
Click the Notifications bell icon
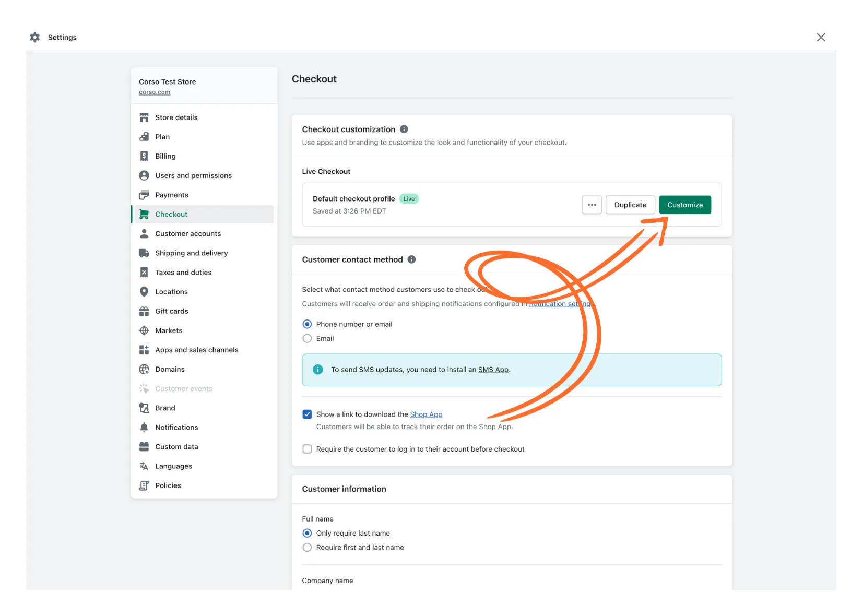click(x=144, y=427)
